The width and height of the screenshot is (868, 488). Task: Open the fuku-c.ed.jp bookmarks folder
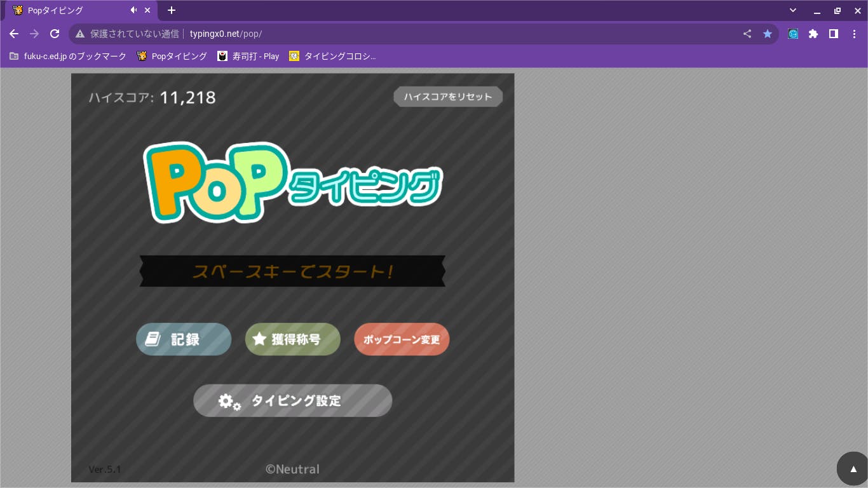(x=68, y=56)
